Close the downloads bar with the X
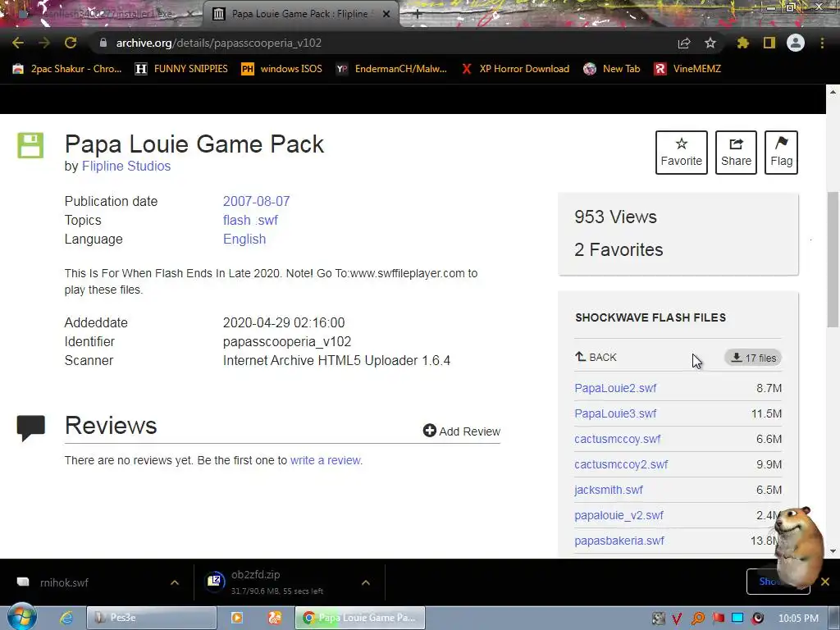The width and height of the screenshot is (840, 630). [x=825, y=582]
